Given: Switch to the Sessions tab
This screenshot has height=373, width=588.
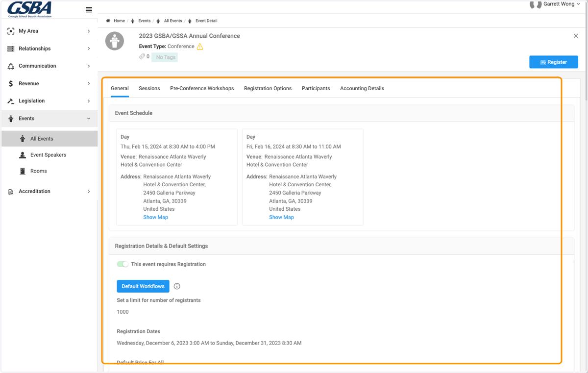Looking at the screenshot, I should point(149,89).
